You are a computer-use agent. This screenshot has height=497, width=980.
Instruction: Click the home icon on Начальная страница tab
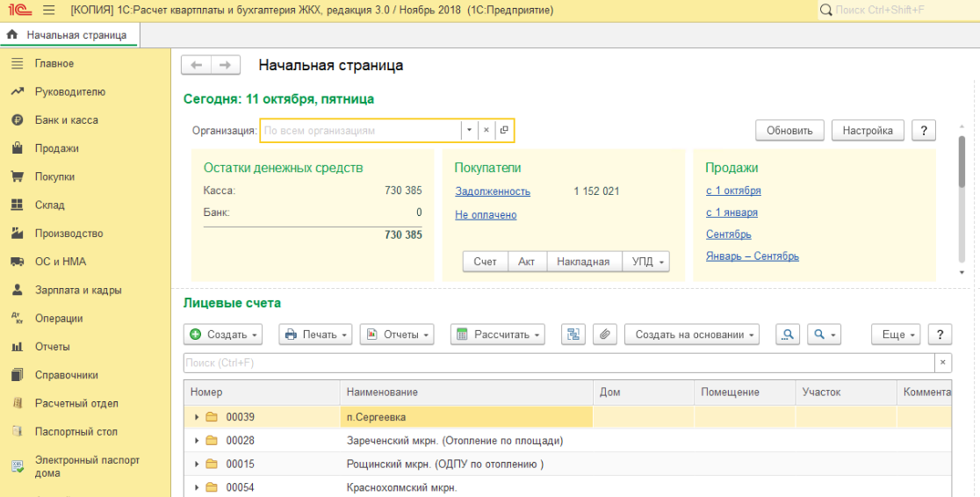(x=11, y=35)
